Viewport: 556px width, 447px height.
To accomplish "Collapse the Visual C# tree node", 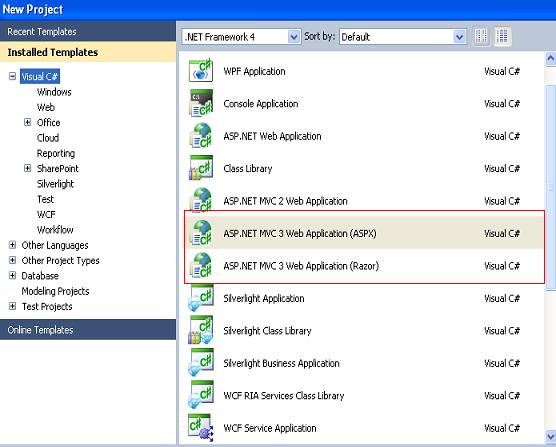I will tap(12, 76).
